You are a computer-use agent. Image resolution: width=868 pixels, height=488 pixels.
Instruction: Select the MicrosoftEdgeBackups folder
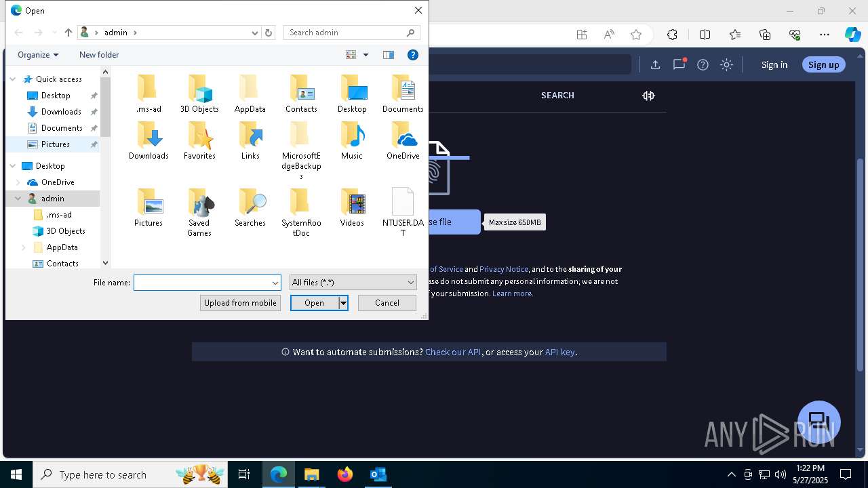301,150
